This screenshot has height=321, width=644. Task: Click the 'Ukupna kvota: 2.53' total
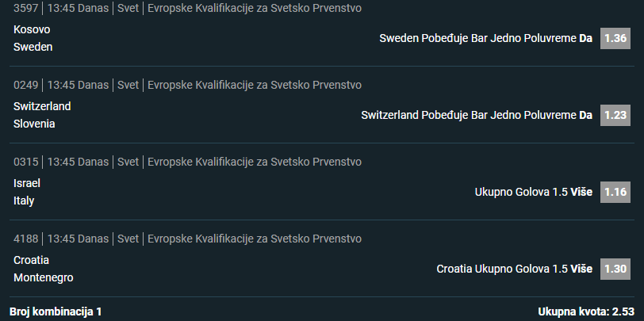(x=586, y=311)
